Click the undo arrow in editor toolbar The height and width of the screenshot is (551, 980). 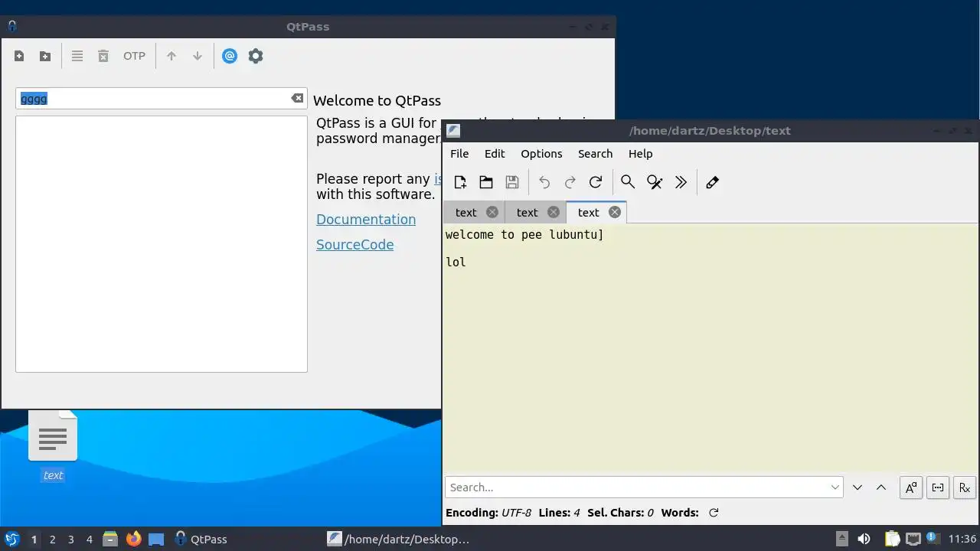(x=544, y=182)
